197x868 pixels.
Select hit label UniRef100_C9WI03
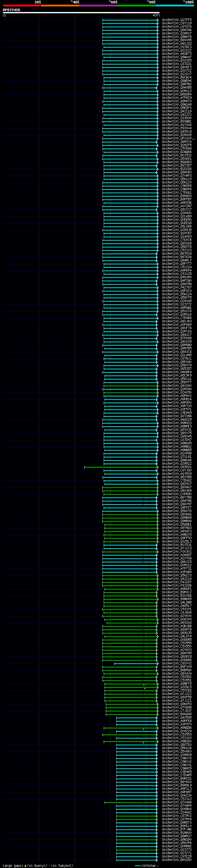176,758
